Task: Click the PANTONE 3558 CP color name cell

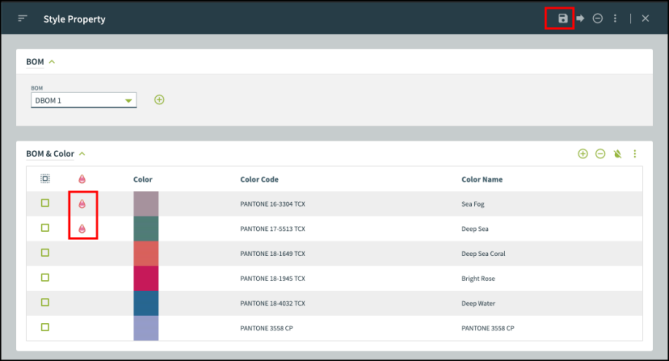Action: tap(488, 328)
